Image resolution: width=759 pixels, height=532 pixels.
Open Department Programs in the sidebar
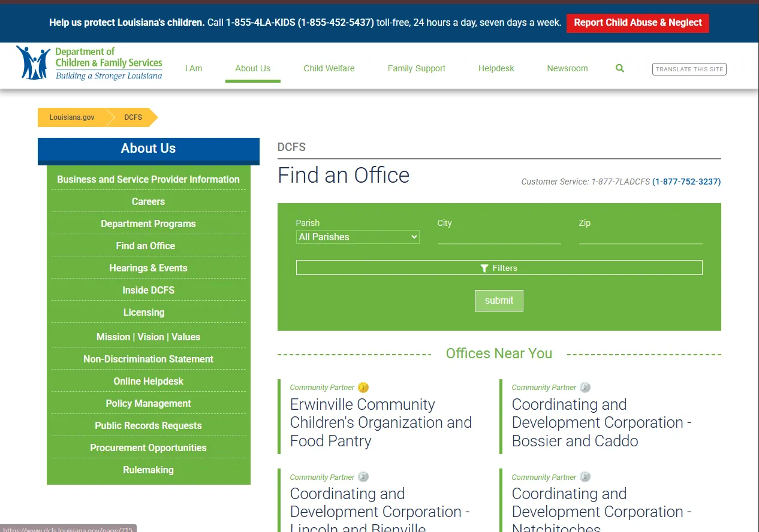tap(148, 223)
